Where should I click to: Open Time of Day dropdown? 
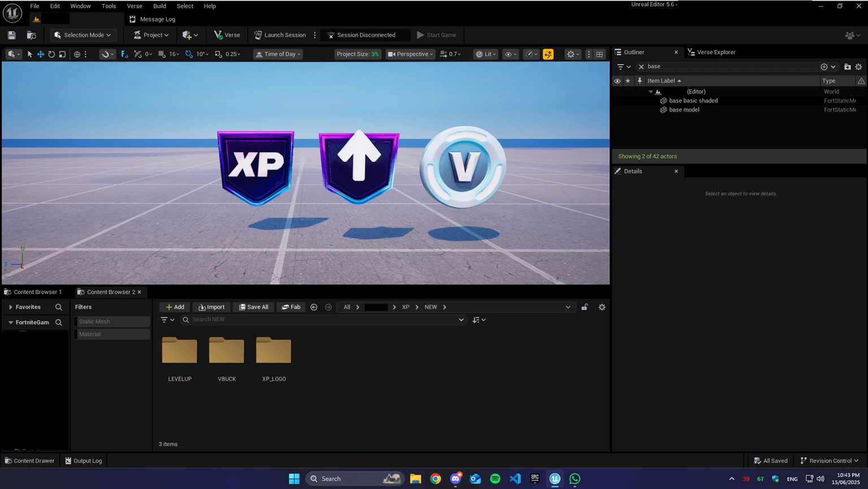pyautogui.click(x=277, y=54)
